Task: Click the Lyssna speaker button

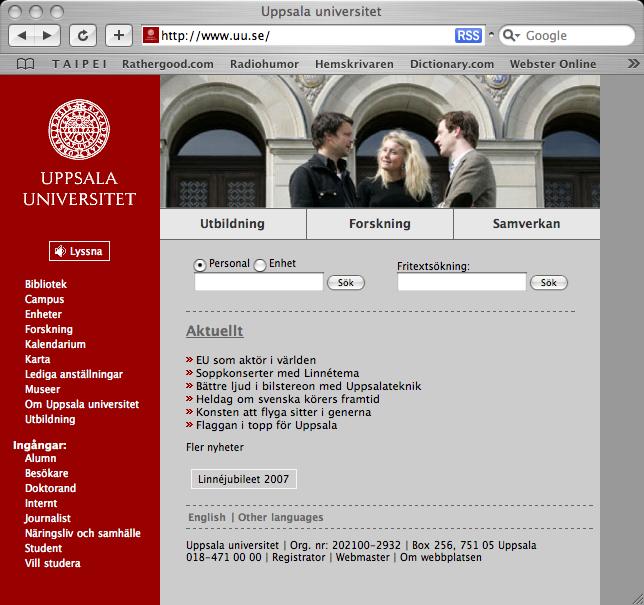Action: tap(79, 251)
